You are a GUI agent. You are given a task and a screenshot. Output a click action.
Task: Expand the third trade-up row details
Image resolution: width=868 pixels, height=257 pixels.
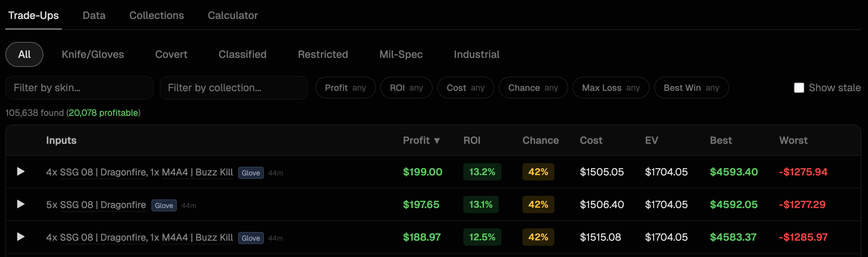click(x=21, y=236)
